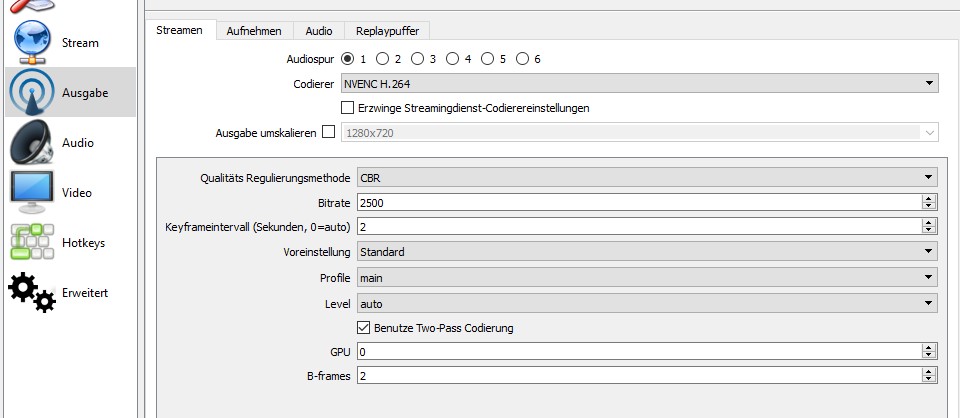Click the Bitrate input field
Image resolution: width=960 pixels, height=418 pixels.
(630, 203)
